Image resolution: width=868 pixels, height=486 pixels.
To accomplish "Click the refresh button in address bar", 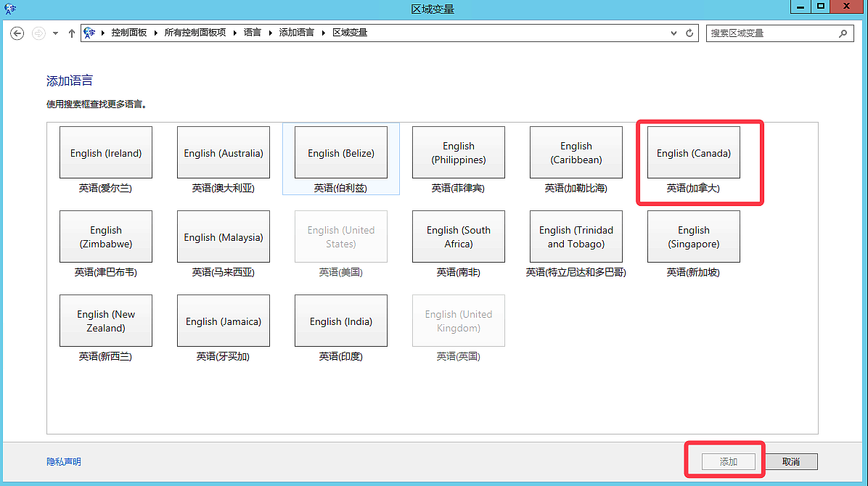I will coord(689,33).
